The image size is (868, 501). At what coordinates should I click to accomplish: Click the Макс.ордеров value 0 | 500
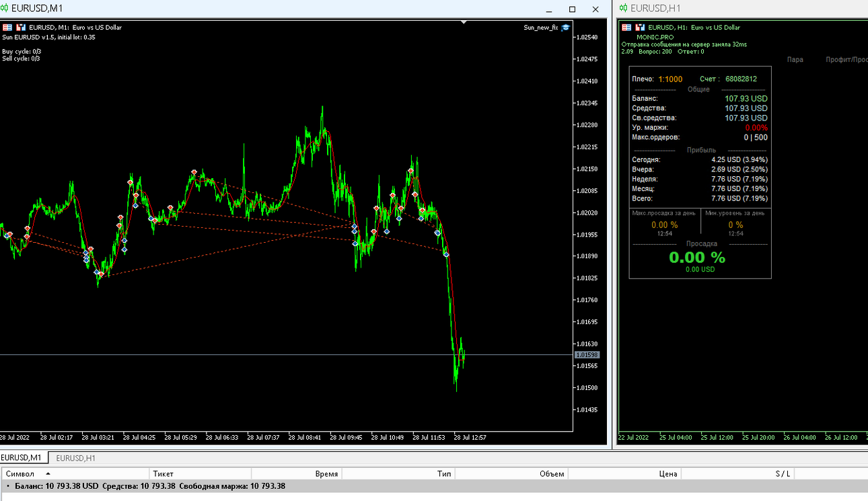coord(756,137)
